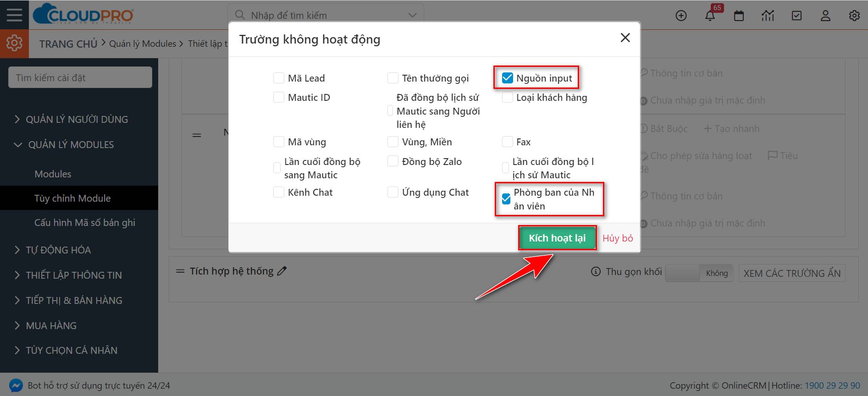Check the Mã vùng checkbox
868x396 pixels.
click(279, 142)
